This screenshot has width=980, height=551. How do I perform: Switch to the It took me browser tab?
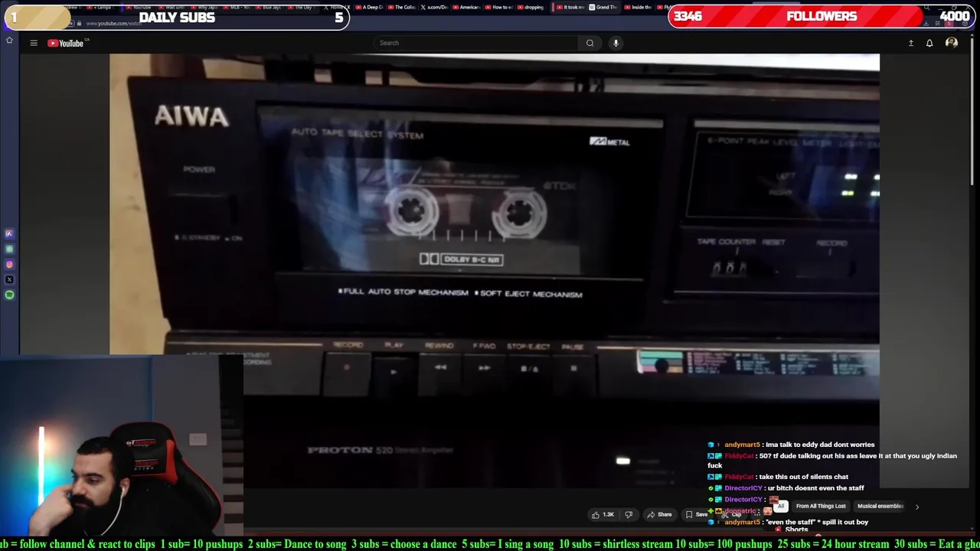(570, 7)
